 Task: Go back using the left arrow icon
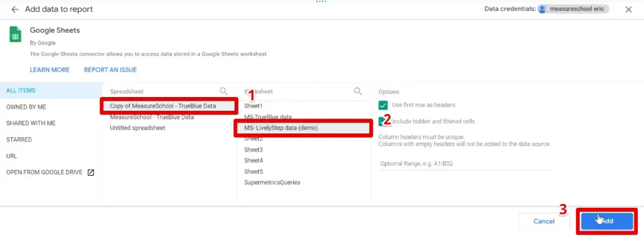[15, 9]
